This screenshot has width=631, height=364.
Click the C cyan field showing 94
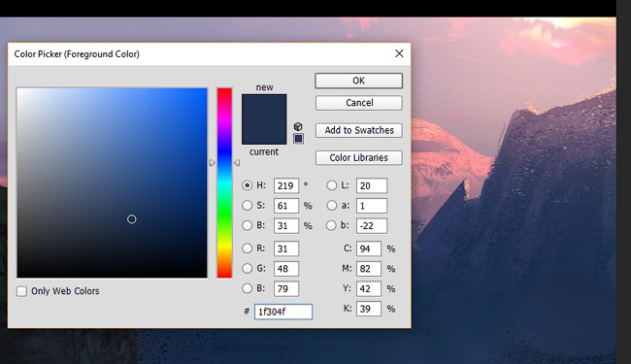369,248
